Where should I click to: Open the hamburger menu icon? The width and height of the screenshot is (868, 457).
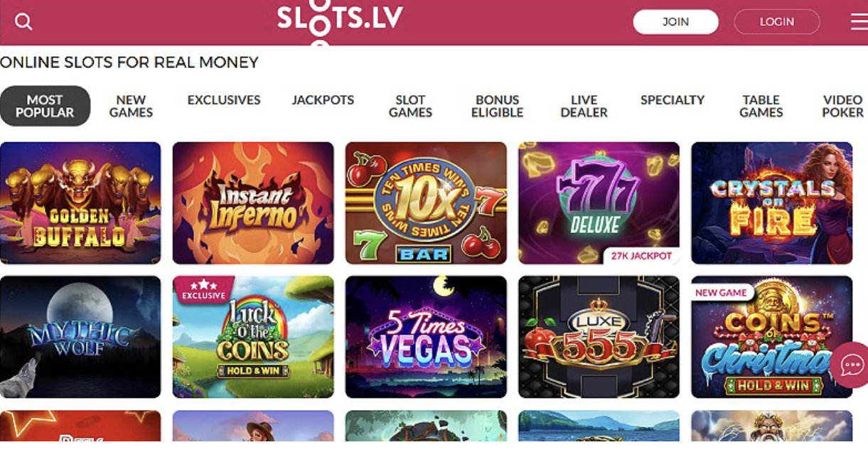[x=859, y=22]
